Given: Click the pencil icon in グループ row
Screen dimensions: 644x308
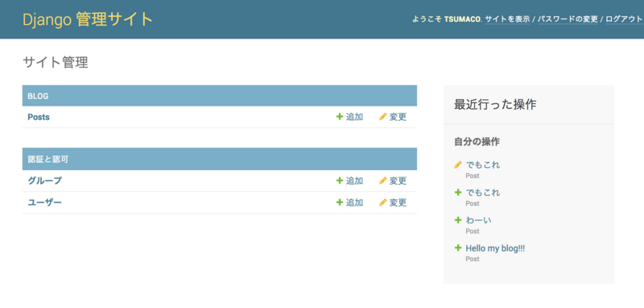Looking at the screenshot, I should coord(383,181).
